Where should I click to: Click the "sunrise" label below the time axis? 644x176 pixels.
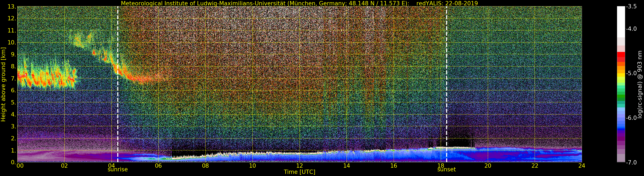[117, 170]
